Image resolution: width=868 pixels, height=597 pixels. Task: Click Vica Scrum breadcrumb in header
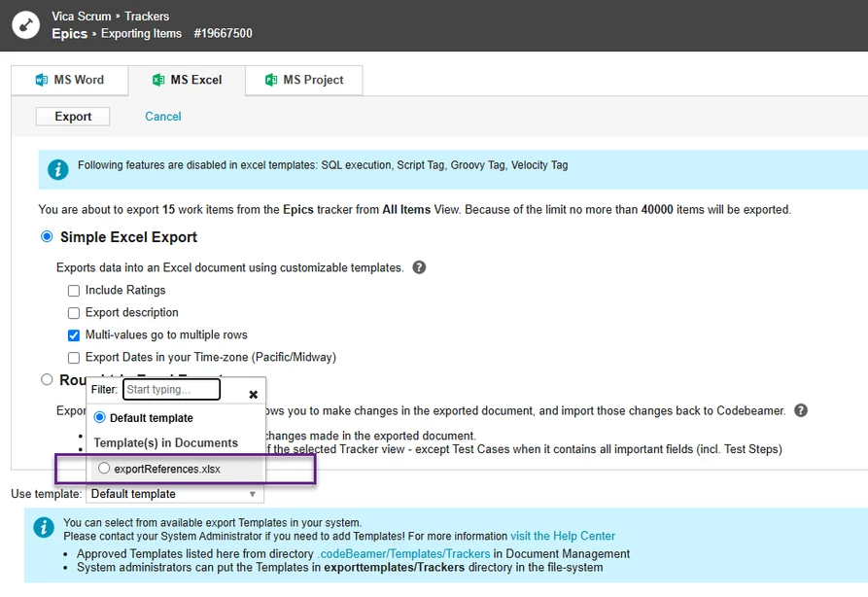82,17
